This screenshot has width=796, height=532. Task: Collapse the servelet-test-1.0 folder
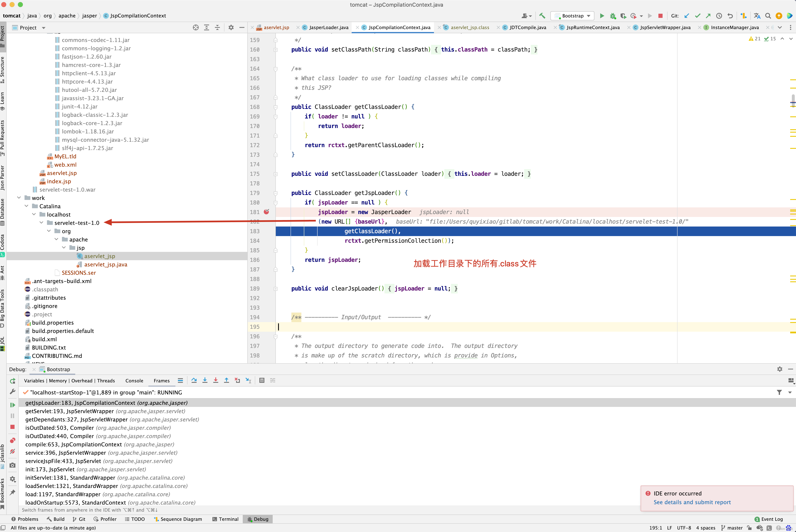coord(41,223)
